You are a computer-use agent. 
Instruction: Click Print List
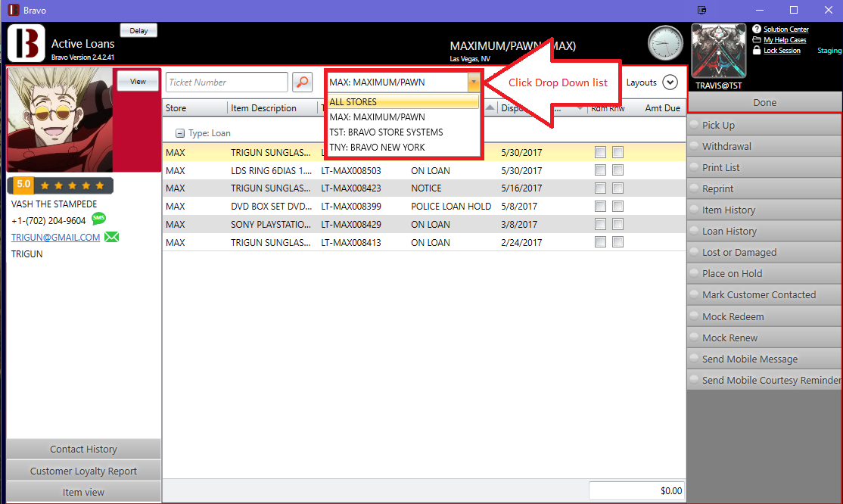[764, 167]
